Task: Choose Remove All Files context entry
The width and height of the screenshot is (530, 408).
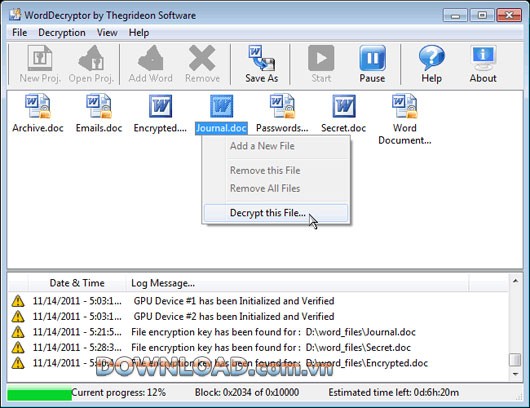Action: pos(276,188)
